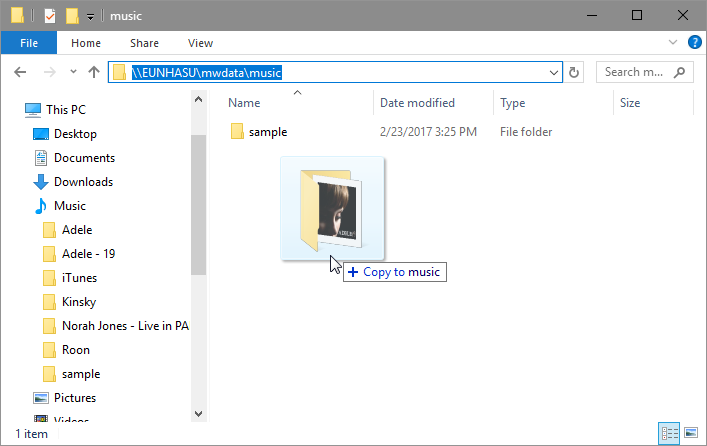This screenshot has width=707, height=446.
Task: Sort files by Name column header
Action: [x=245, y=103]
